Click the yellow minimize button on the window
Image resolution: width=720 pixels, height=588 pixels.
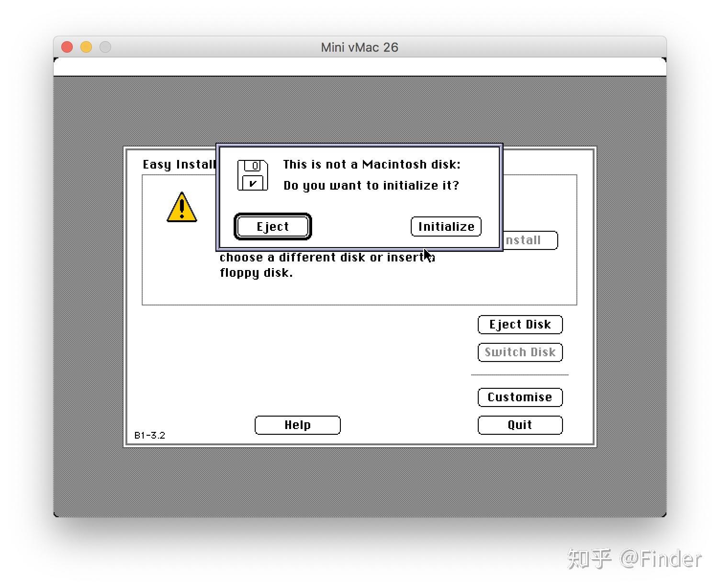point(86,47)
